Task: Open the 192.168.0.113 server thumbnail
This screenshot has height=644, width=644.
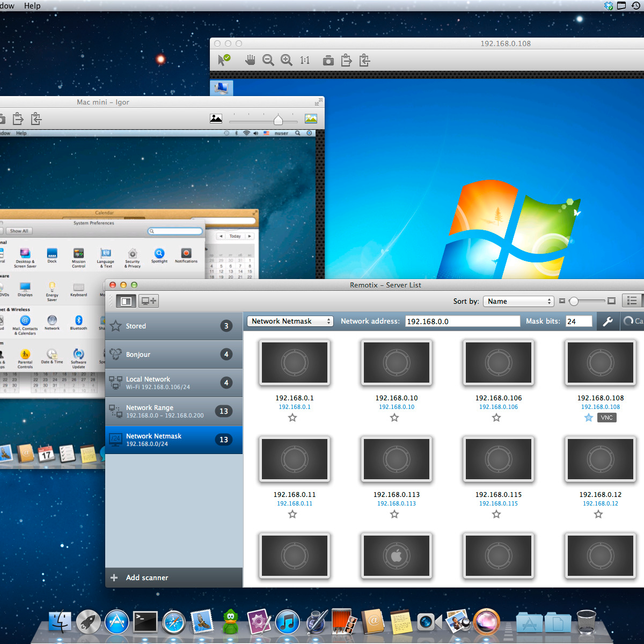Action: [x=397, y=459]
